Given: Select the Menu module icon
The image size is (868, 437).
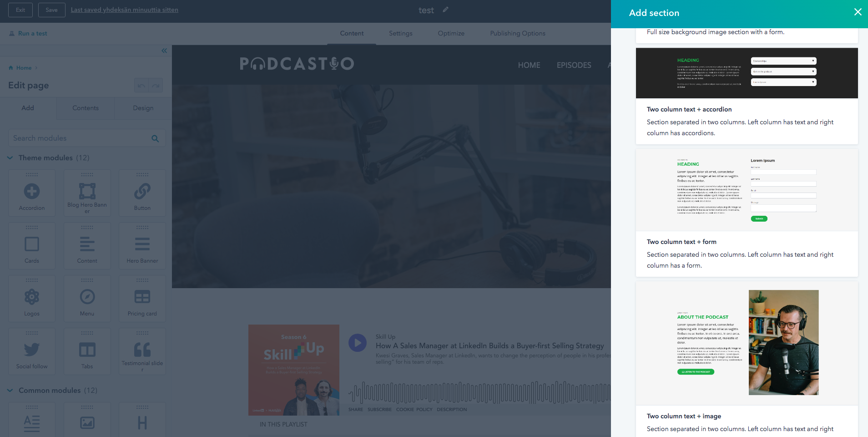Looking at the screenshot, I should 87,297.
